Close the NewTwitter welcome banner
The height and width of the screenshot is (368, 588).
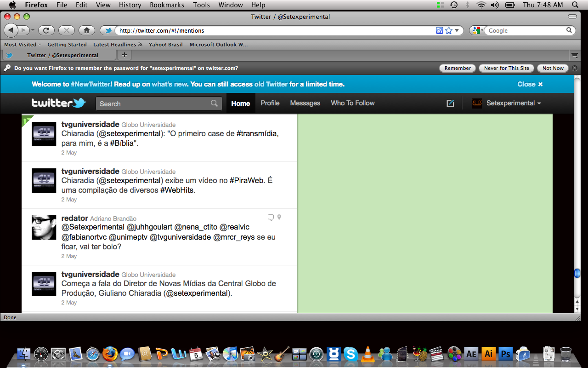click(530, 84)
